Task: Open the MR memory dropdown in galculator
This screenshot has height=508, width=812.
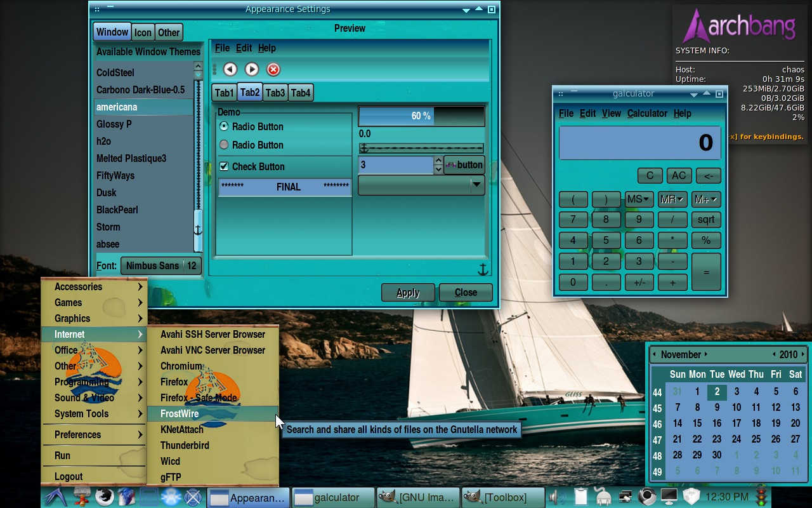Action: [672, 199]
